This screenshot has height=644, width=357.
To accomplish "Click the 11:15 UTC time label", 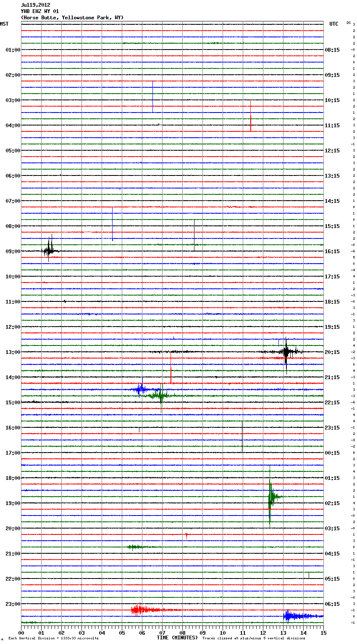I will pos(332,126).
